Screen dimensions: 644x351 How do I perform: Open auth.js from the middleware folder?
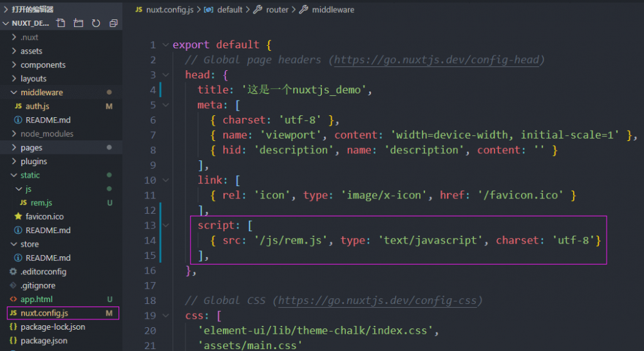pyautogui.click(x=37, y=106)
